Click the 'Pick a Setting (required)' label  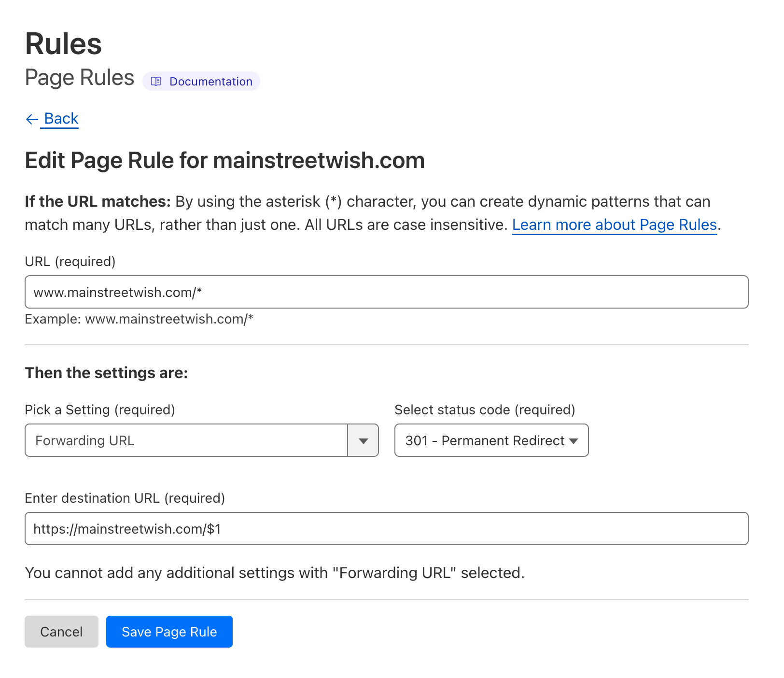100,410
